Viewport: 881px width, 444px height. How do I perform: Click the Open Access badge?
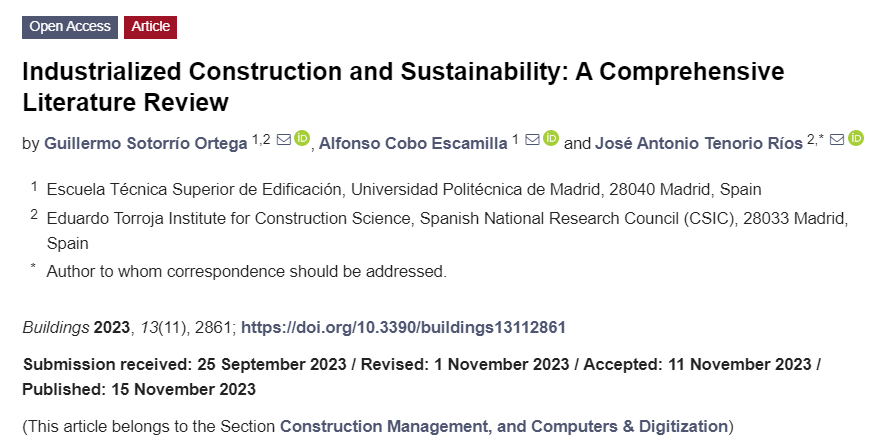70,27
